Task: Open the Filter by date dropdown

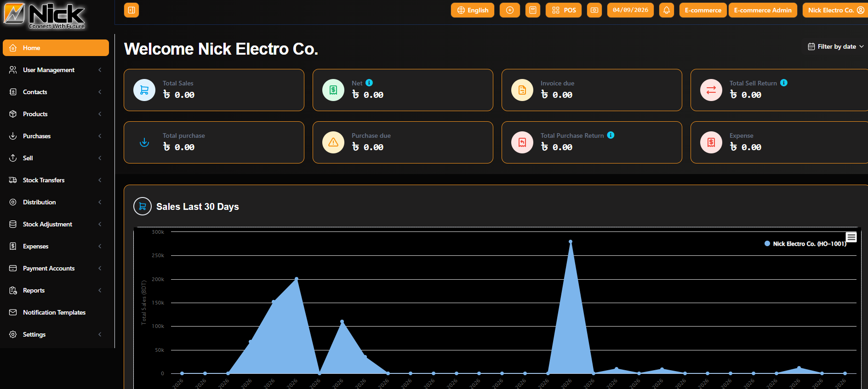Action: [x=836, y=46]
